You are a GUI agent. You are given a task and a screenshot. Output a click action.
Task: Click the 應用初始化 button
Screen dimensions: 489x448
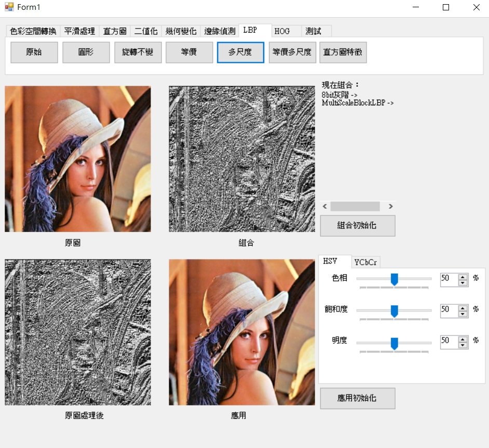coord(358,398)
